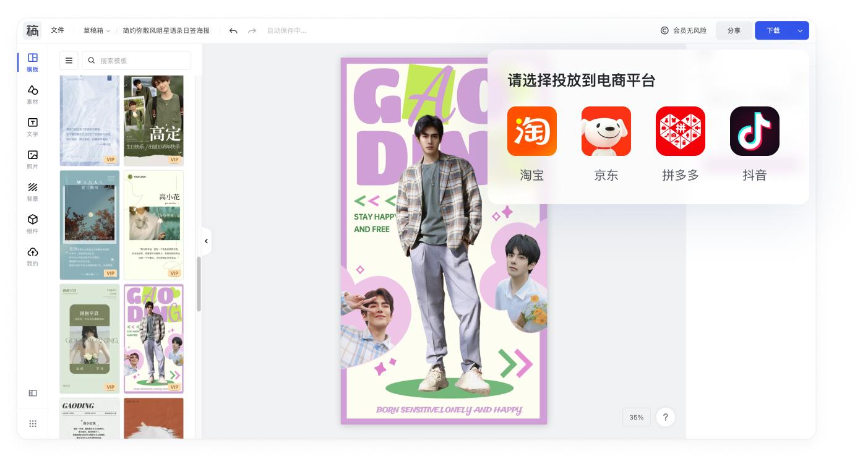Click the 下载 download button
Image resolution: width=868 pixels, height=461 pixels.
(x=773, y=30)
